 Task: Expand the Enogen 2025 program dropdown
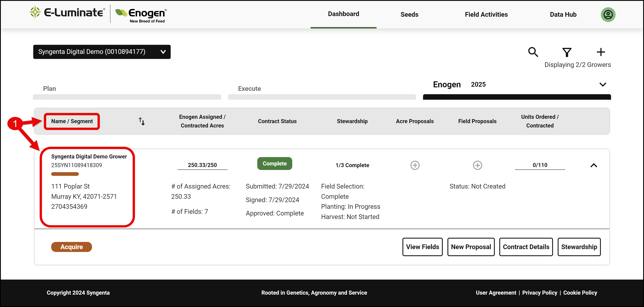pos(603,84)
